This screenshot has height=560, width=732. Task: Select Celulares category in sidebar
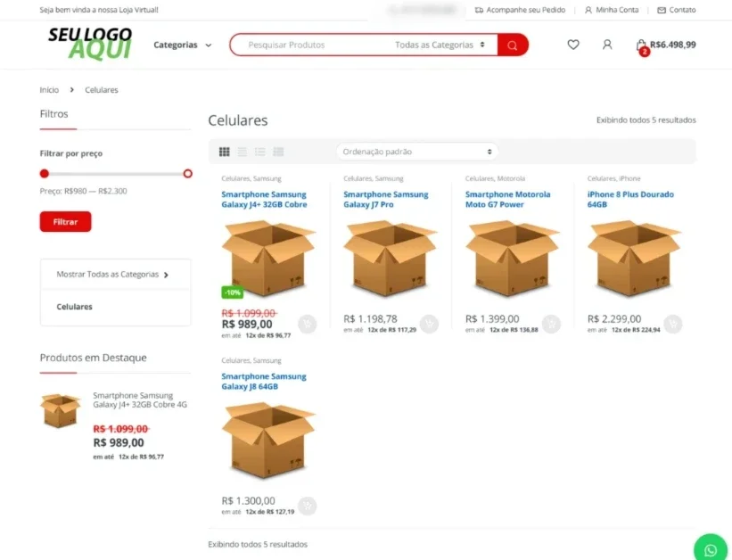click(74, 307)
